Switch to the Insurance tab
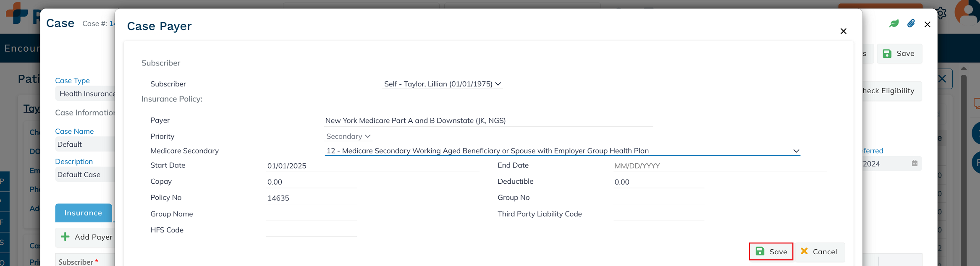 click(83, 213)
